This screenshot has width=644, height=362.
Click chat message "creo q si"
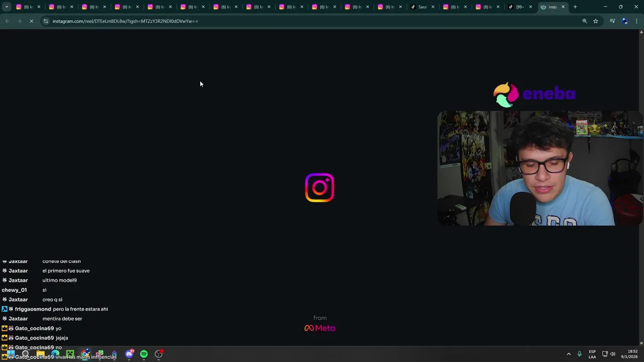pyautogui.click(x=52, y=300)
